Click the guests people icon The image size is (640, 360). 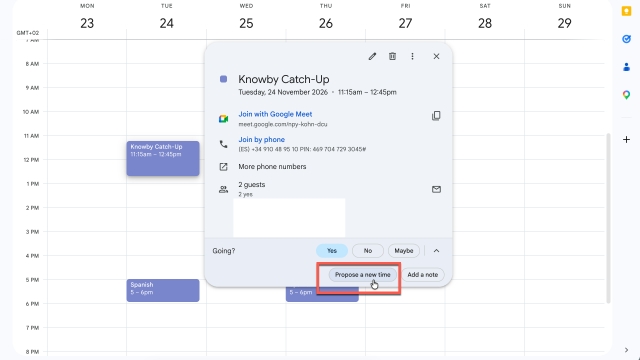tap(223, 189)
